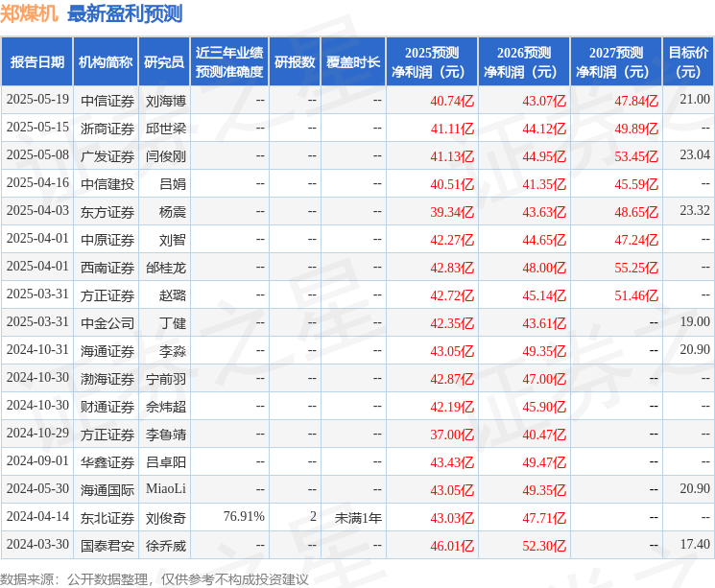Image resolution: width=715 pixels, height=588 pixels.
Task: Sort by the 报告日期 column header
Action: click(x=36, y=62)
